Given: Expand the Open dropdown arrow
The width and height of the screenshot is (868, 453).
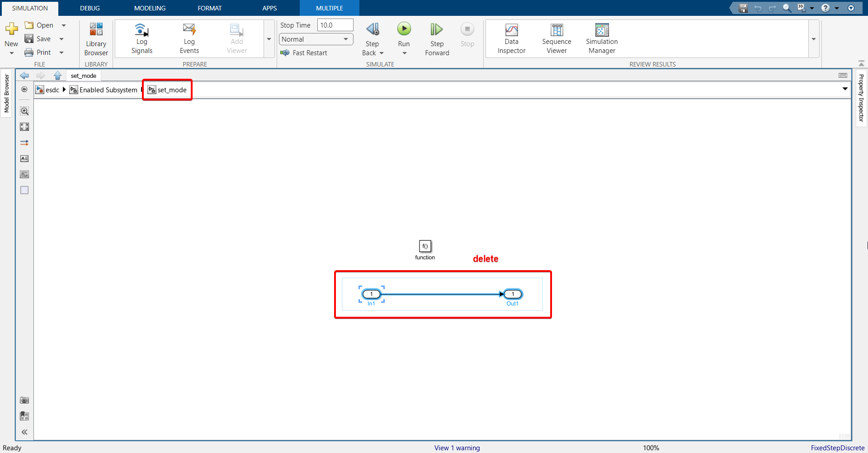Looking at the screenshot, I should (x=64, y=25).
